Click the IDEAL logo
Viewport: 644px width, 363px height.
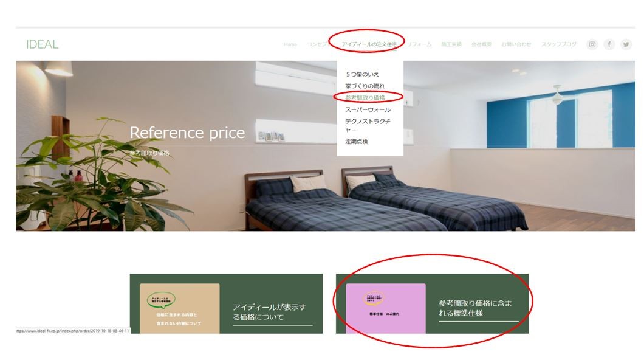[x=43, y=44]
